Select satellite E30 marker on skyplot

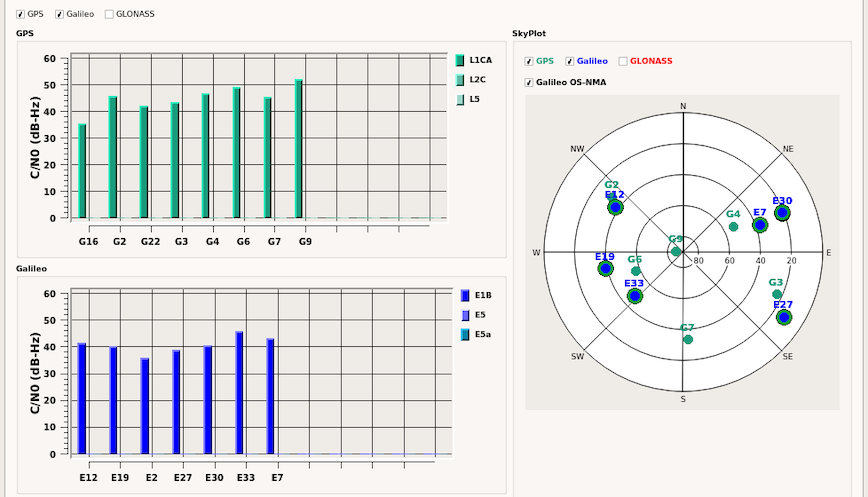782,213
